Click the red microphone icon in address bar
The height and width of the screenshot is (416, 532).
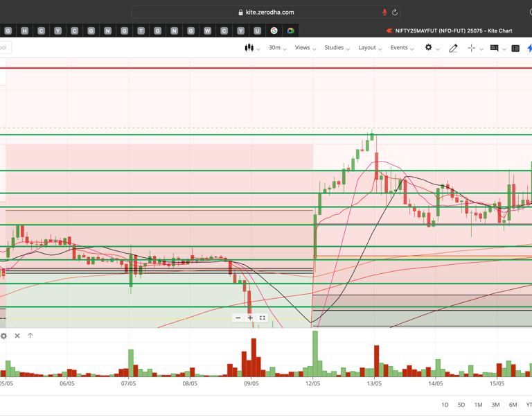point(384,12)
